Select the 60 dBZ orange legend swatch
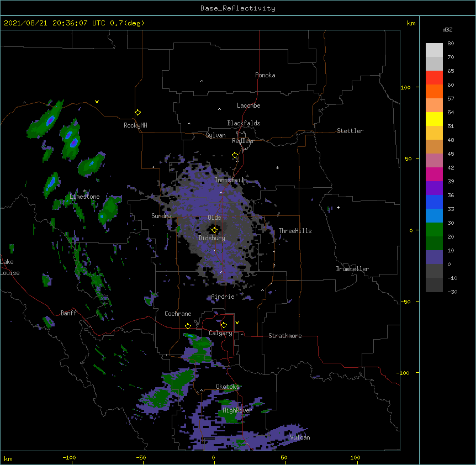Viewport: 476px width, 465px height. tap(434, 91)
